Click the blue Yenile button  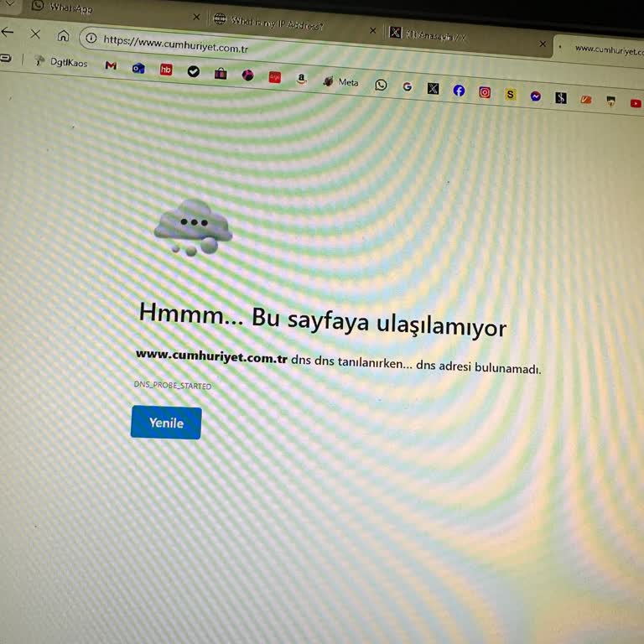pos(166,423)
